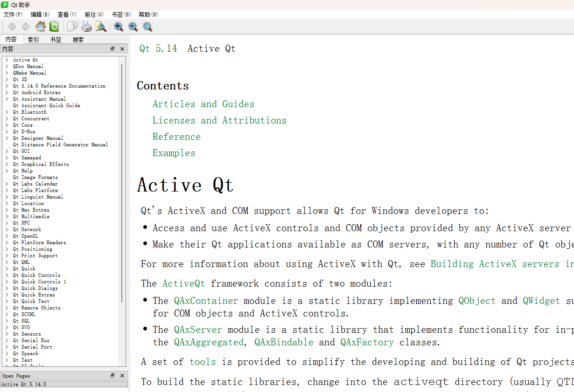
Task: Print the page via the printer icon
Action: pyautogui.click(x=86, y=27)
